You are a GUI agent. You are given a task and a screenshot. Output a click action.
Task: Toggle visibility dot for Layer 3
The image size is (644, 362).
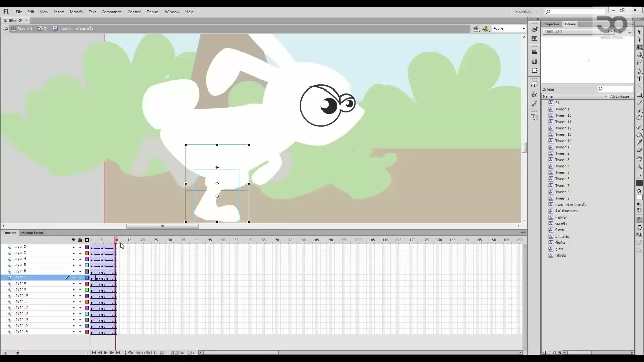pos(73,253)
